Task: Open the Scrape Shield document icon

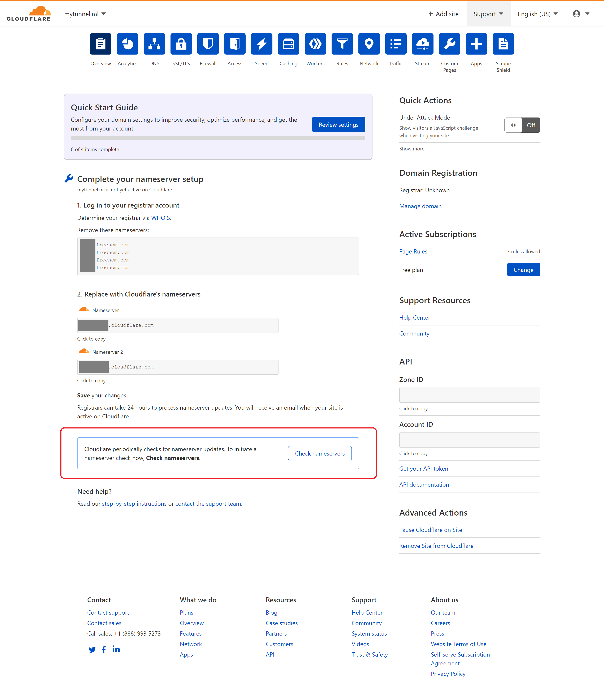Action: [x=503, y=44]
